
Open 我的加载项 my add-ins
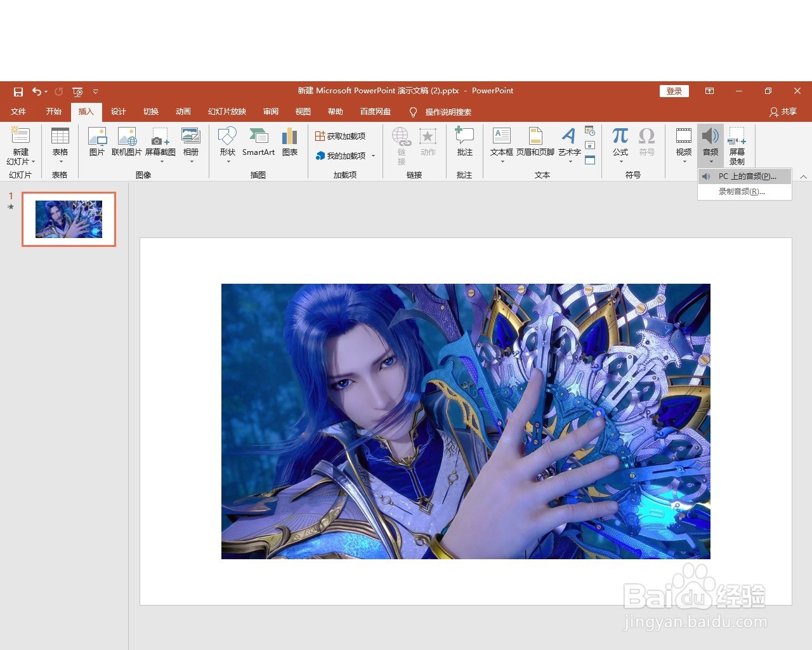[x=341, y=156]
